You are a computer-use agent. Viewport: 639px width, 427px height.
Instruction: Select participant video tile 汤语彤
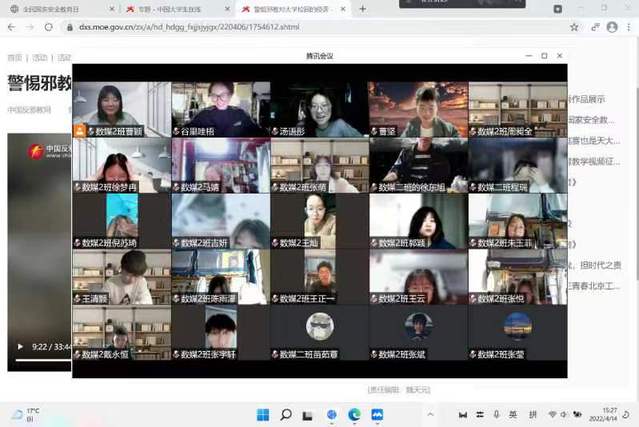coord(318,110)
